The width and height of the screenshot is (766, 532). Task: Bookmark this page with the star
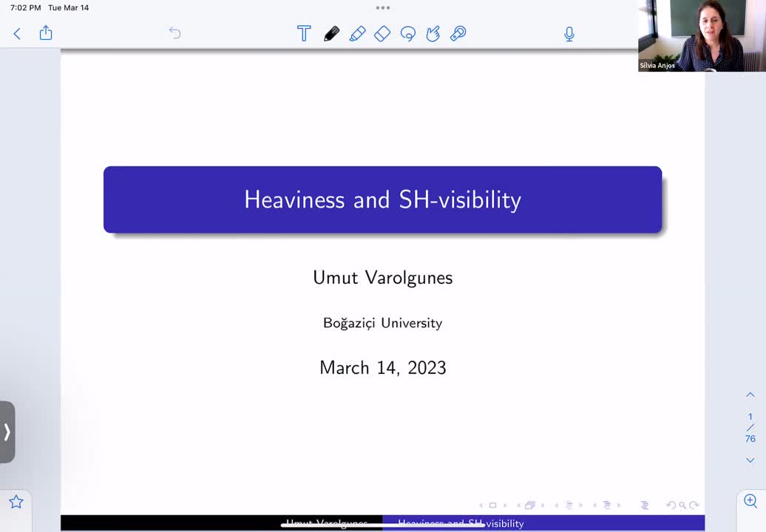click(x=17, y=500)
